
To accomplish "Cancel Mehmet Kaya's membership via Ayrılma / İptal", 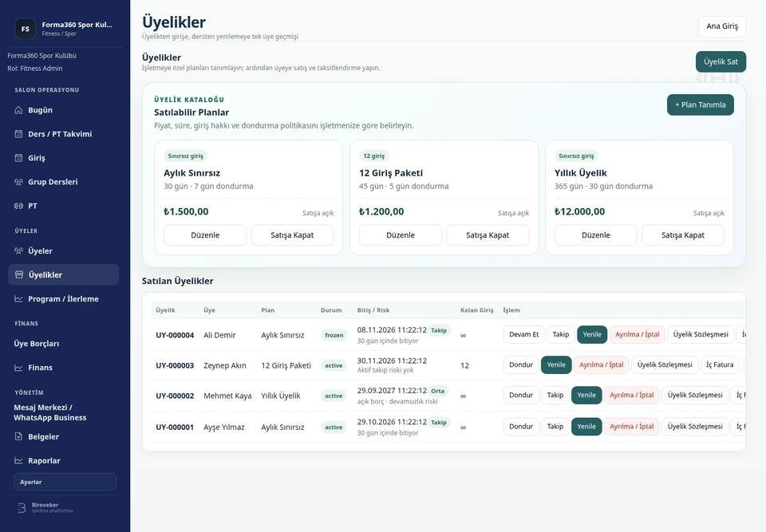I will 632,396.
